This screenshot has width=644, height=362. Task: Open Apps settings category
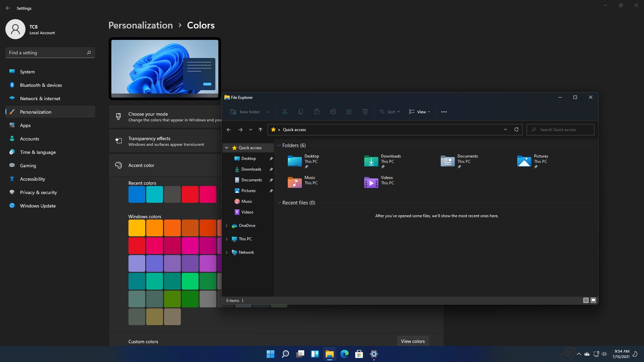pos(50,125)
